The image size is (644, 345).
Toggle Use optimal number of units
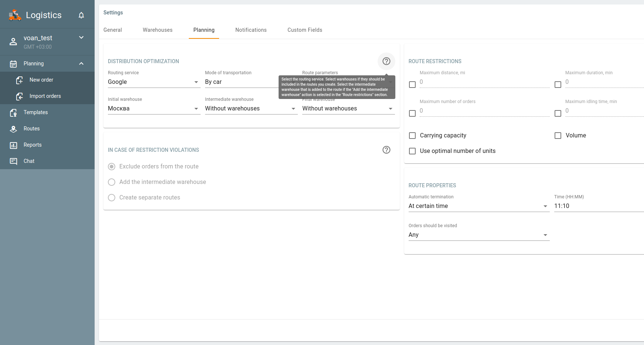pyautogui.click(x=412, y=151)
